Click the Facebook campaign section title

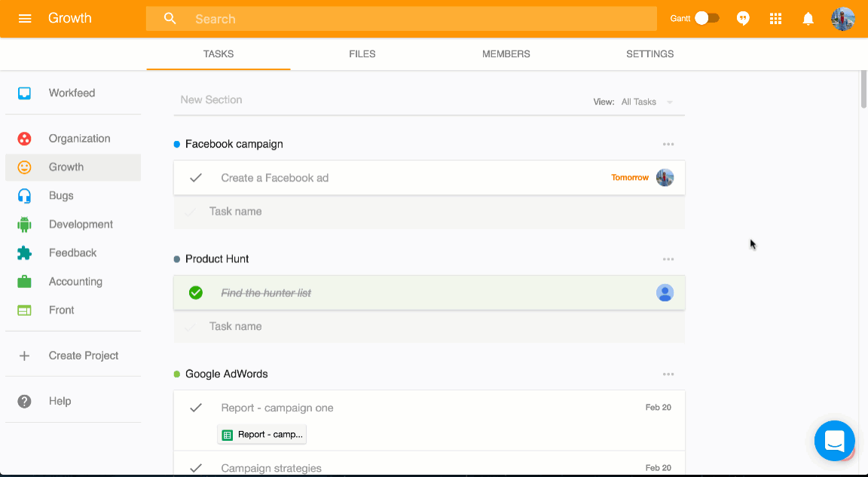pyautogui.click(x=234, y=145)
